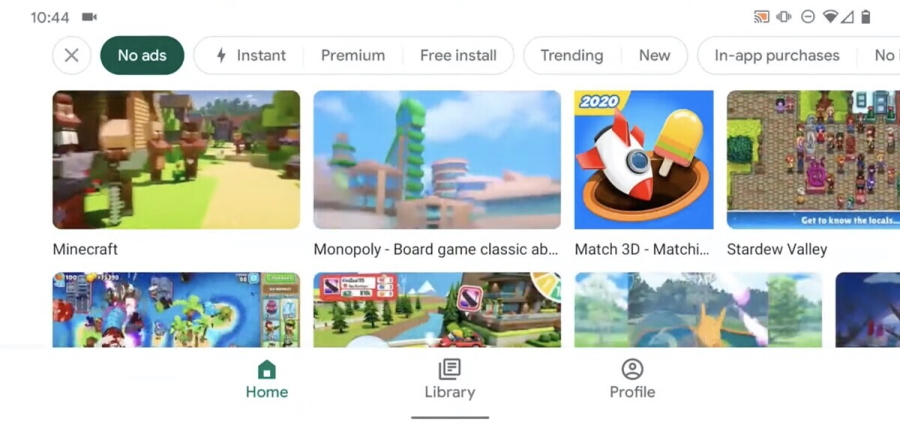The height and width of the screenshot is (425, 900).
Task: Open the Profile tab icon
Action: coord(632,369)
